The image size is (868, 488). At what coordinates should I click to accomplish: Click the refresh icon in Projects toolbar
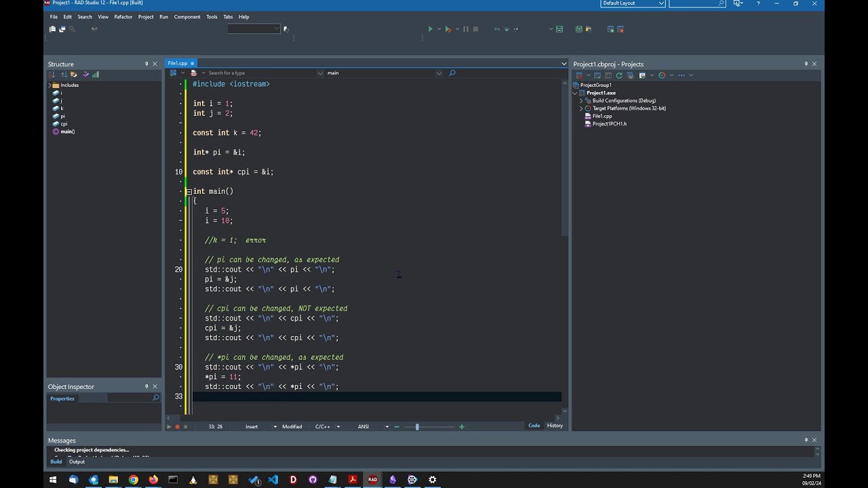(619, 75)
